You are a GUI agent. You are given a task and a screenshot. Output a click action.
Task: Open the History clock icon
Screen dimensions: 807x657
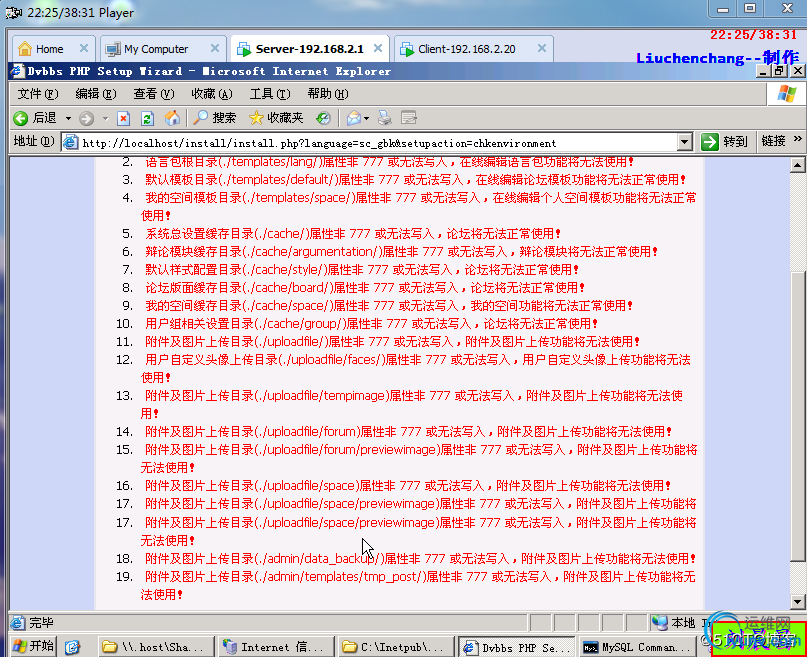point(323,118)
